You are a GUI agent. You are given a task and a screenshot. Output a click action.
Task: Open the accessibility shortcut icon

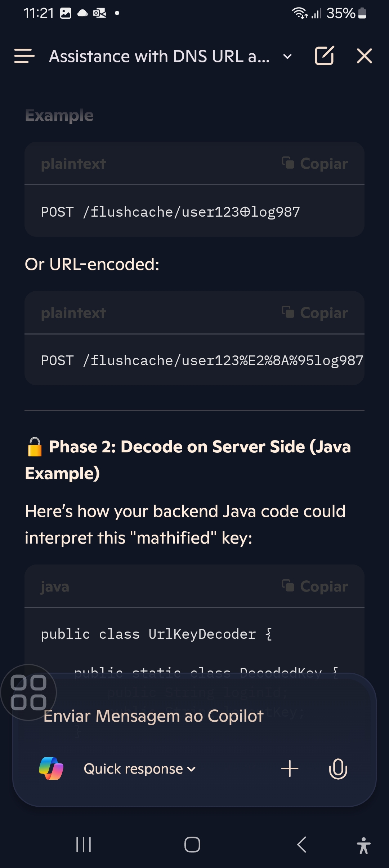point(364,845)
